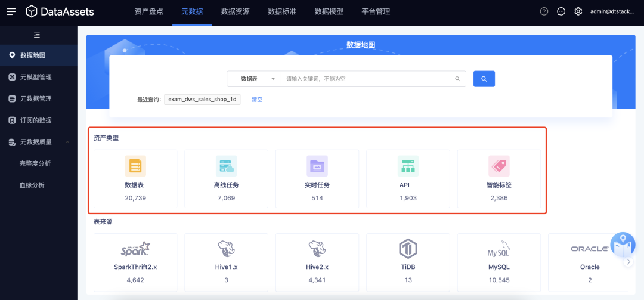Go to the 数据标准 top tab
The image size is (644, 300).
coord(282,11)
